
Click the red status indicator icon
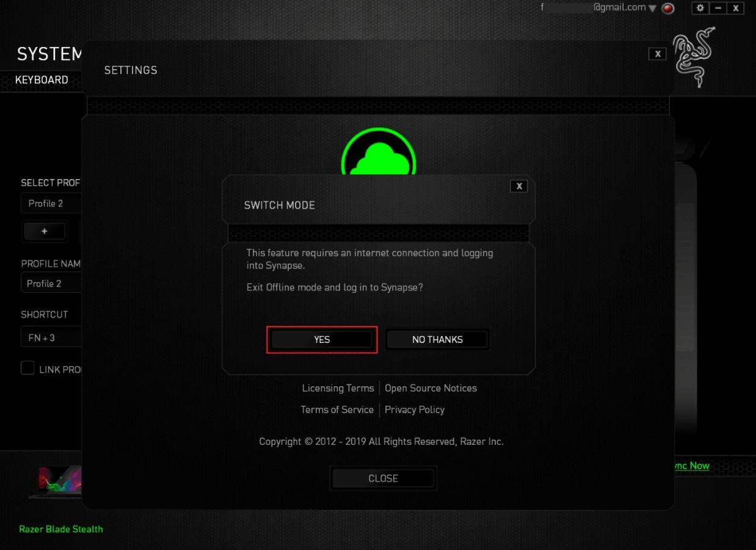coord(668,9)
